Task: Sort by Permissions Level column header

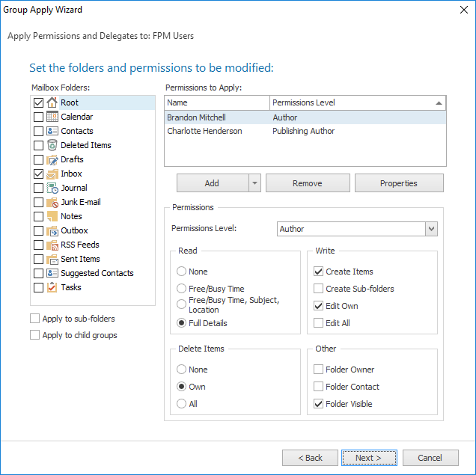Action: click(x=358, y=102)
